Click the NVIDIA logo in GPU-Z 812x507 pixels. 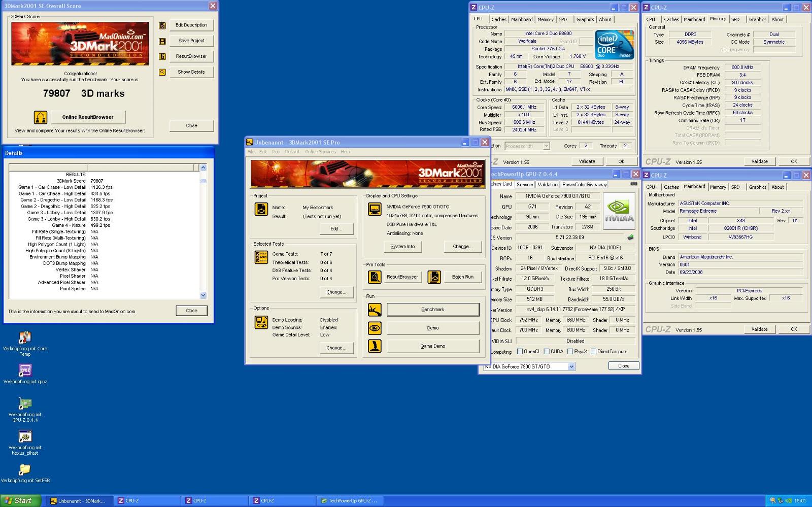(x=619, y=210)
